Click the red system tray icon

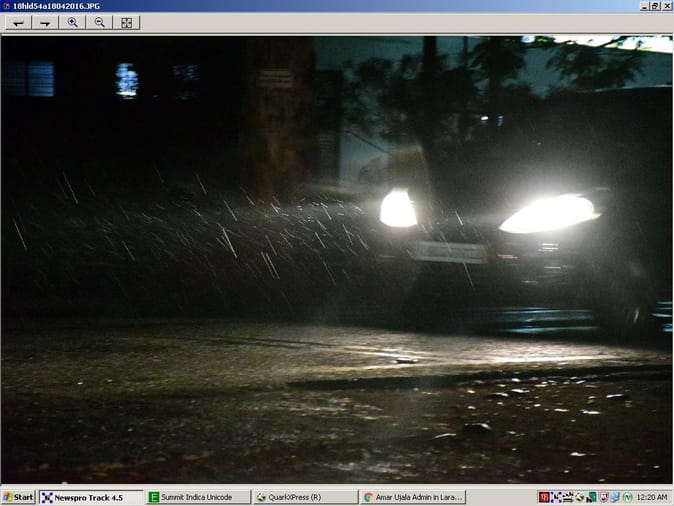pyautogui.click(x=544, y=497)
